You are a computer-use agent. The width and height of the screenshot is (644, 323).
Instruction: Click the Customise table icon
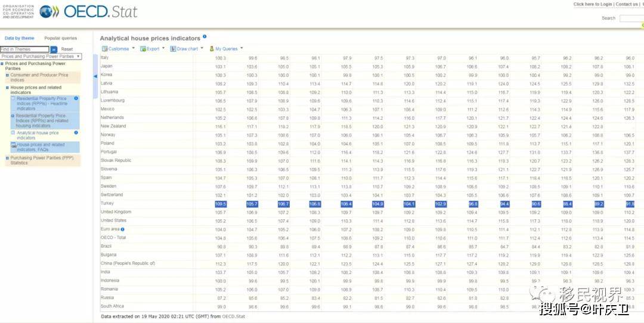(104, 49)
